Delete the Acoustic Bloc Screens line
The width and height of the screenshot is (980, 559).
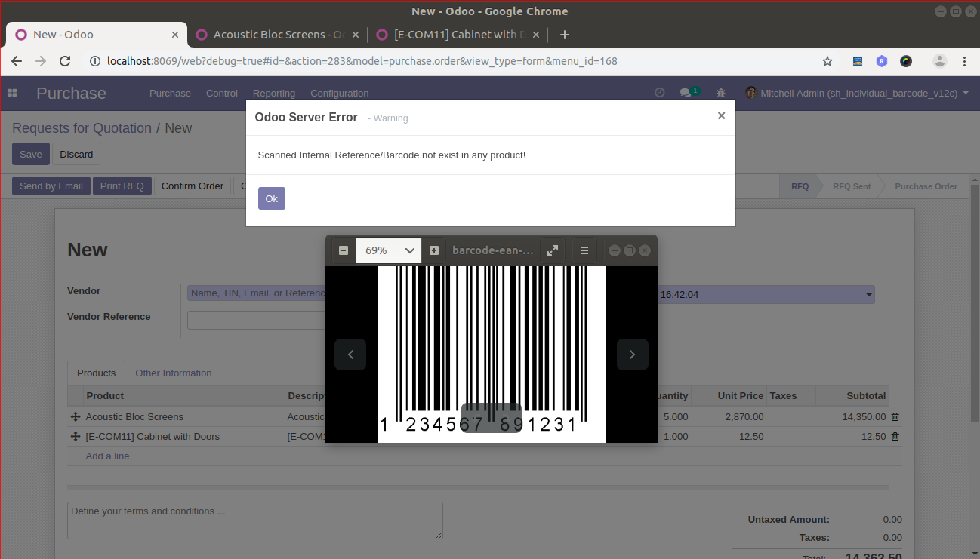pos(895,416)
